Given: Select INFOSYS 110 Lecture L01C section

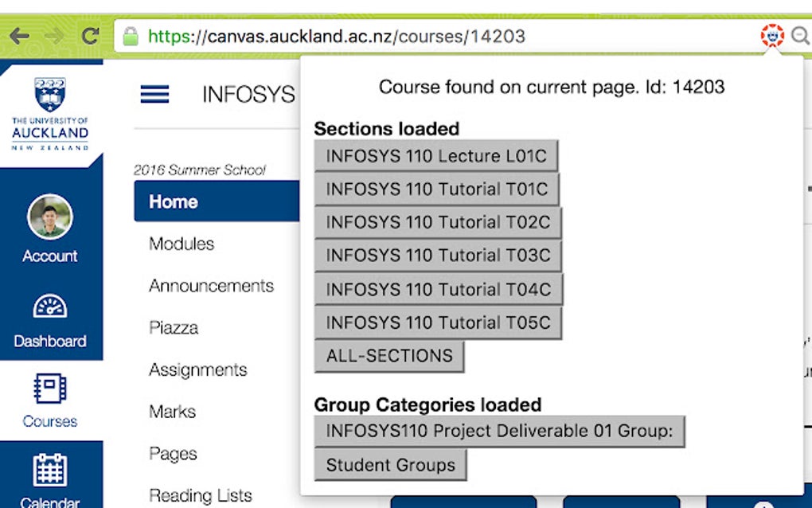Looking at the screenshot, I should (x=436, y=156).
